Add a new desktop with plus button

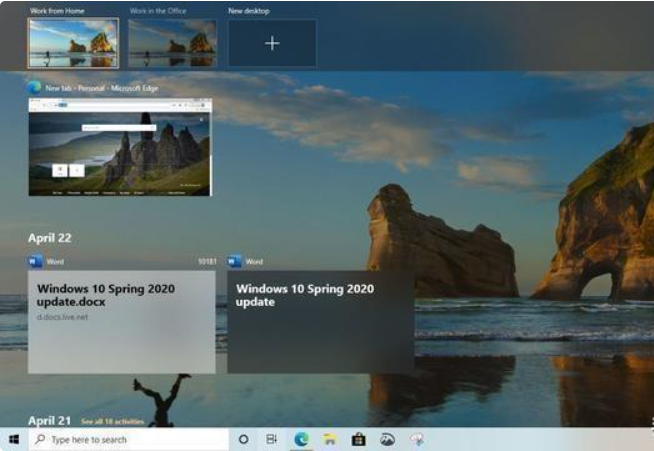pyautogui.click(x=272, y=43)
